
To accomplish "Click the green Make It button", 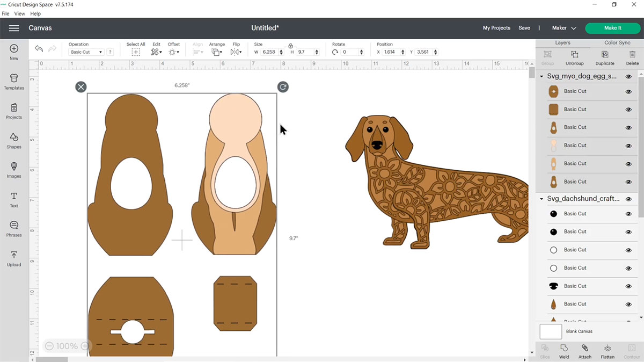I will [612, 28].
